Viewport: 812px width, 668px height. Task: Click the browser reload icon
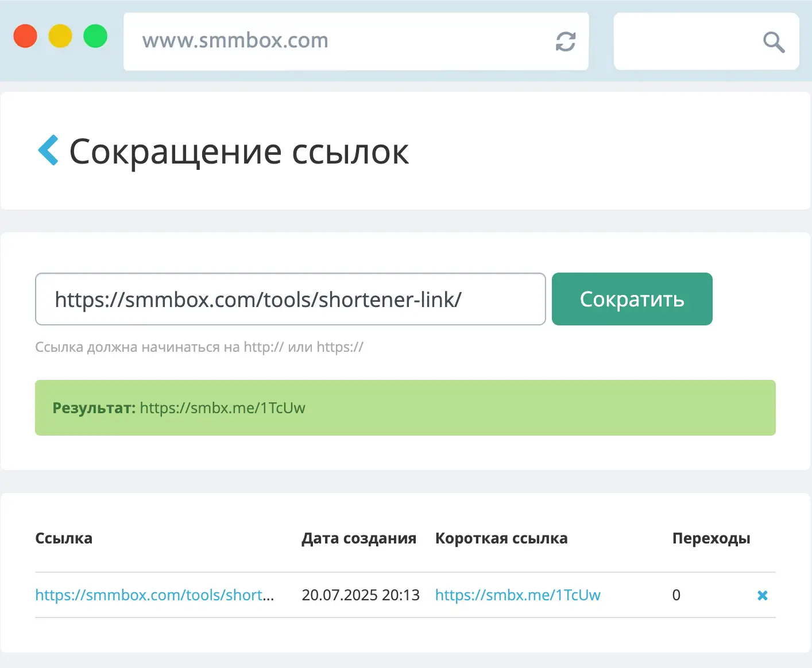click(566, 41)
